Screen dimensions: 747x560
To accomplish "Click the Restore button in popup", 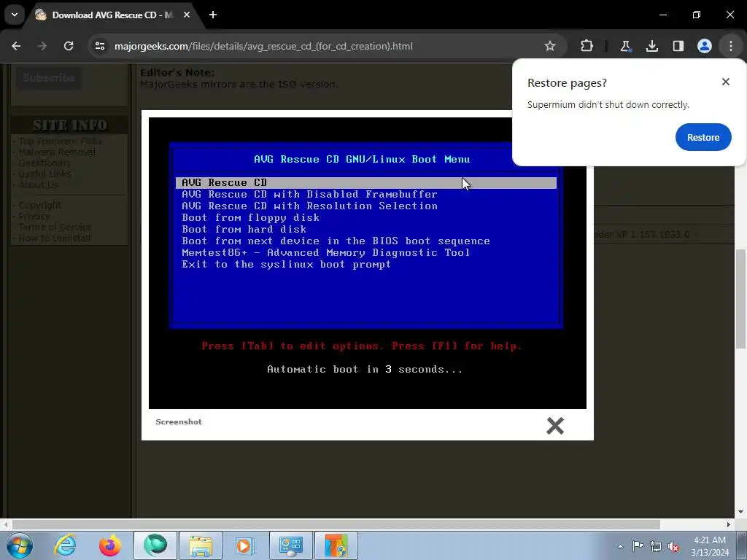I will (703, 137).
